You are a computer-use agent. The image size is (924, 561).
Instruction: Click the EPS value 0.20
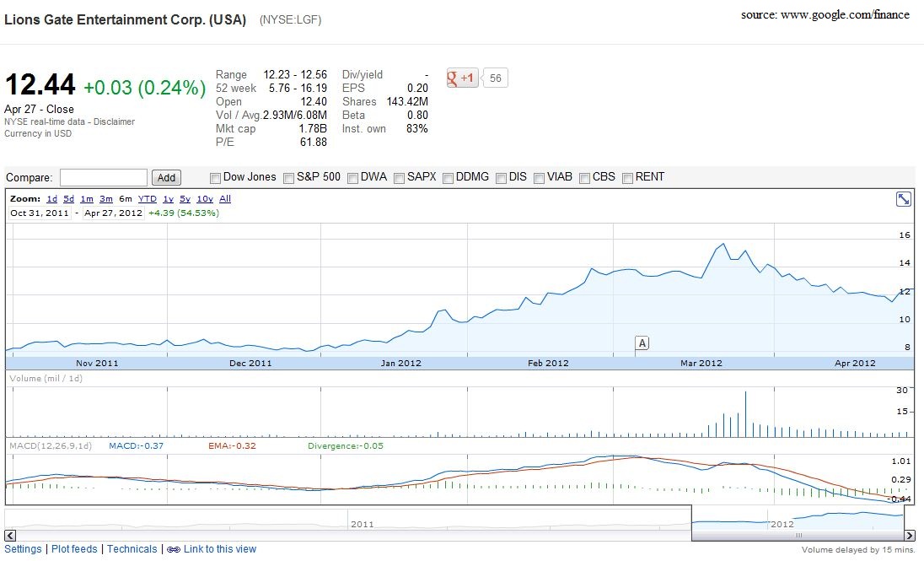coord(418,88)
